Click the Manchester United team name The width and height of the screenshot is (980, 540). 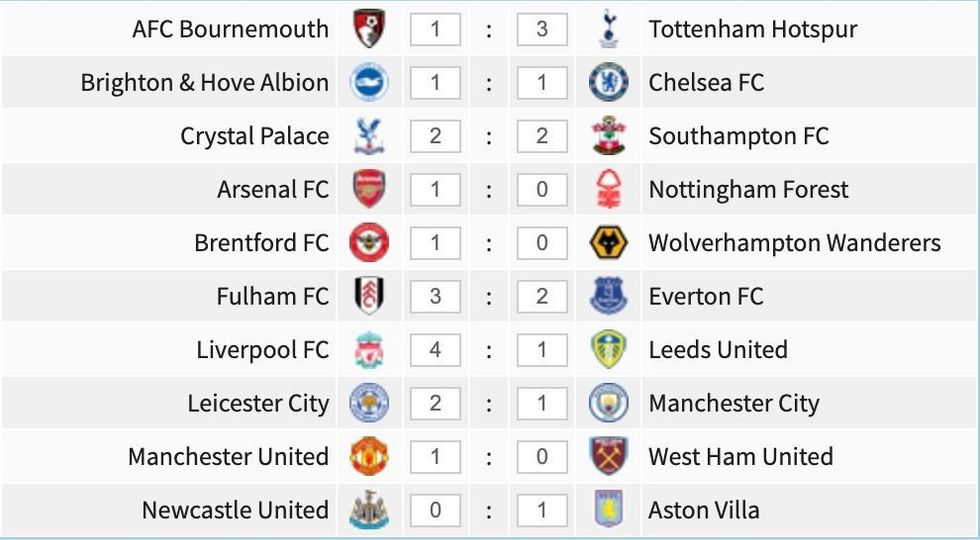coord(228,457)
